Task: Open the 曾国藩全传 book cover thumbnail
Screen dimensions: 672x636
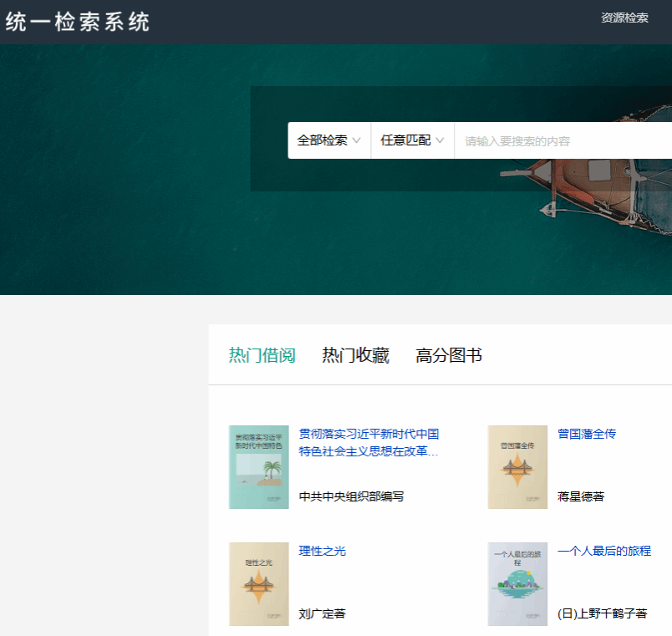Action: click(517, 467)
